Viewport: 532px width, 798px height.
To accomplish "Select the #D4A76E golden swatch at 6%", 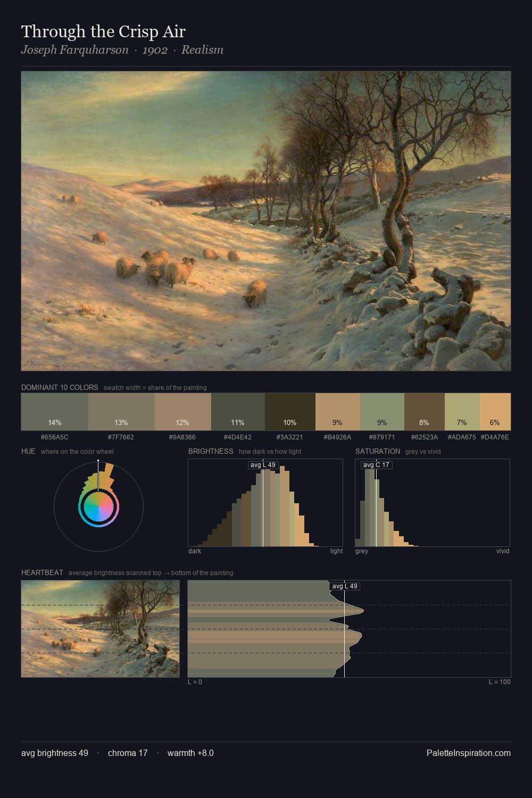I will [495, 412].
